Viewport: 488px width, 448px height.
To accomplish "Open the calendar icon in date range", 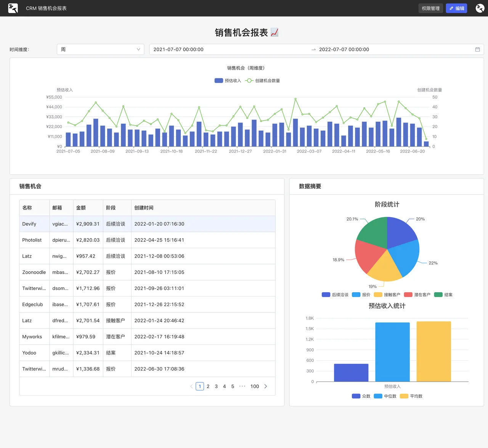I will 477,49.
